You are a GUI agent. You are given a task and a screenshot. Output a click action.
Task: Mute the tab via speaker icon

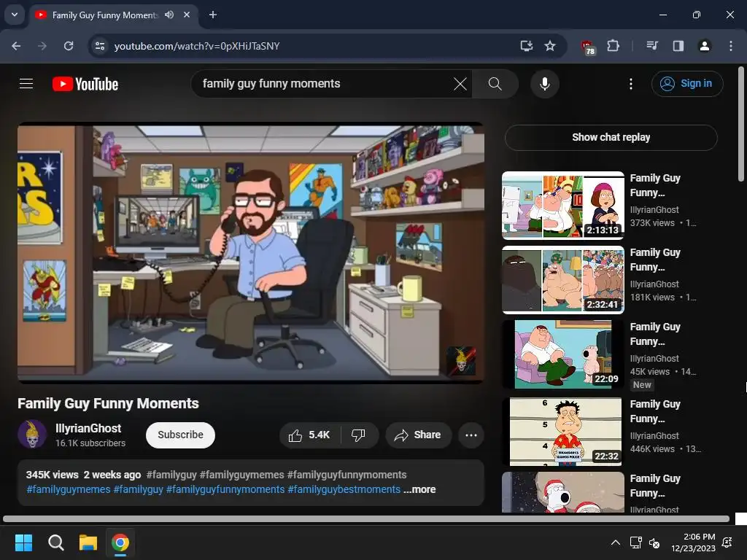coord(169,15)
